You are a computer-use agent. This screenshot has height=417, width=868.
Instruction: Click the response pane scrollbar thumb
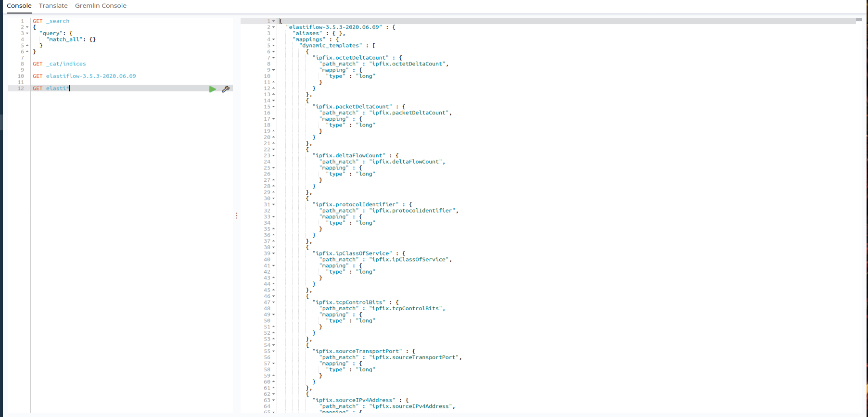(x=859, y=20)
